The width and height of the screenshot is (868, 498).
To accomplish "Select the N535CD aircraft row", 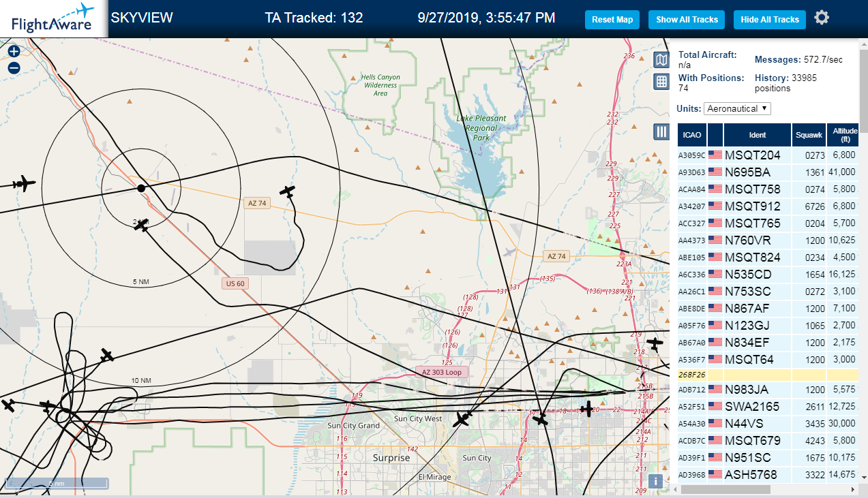I will 768,274.
